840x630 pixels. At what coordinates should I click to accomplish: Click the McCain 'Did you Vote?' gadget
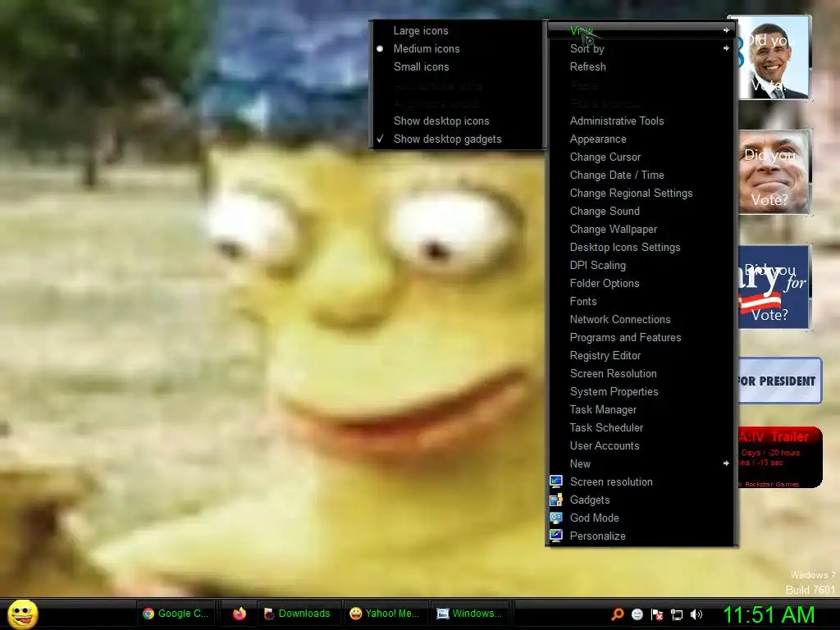774,172
